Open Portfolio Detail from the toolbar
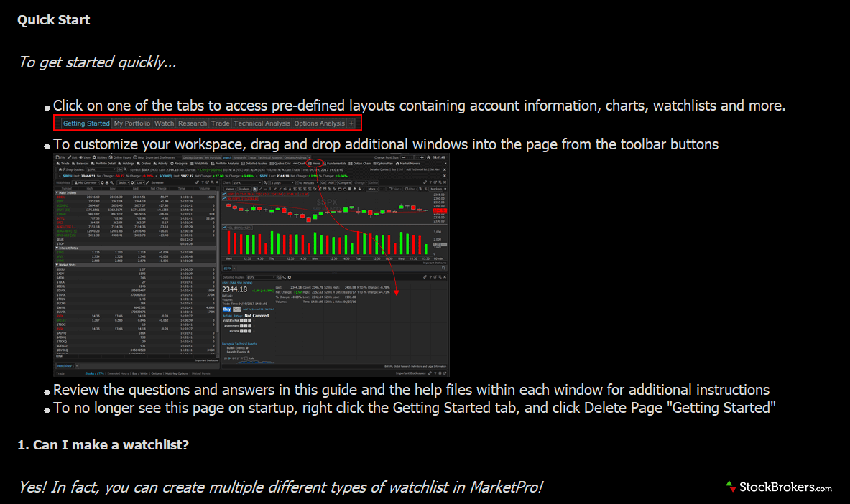The width and height of the screenshot is (850, 504). tap(103, 163)
